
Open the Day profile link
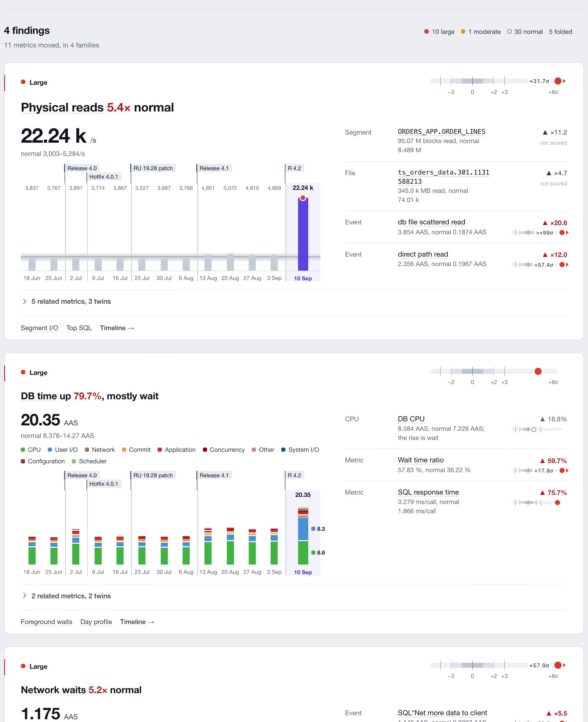tap(96, 622)
